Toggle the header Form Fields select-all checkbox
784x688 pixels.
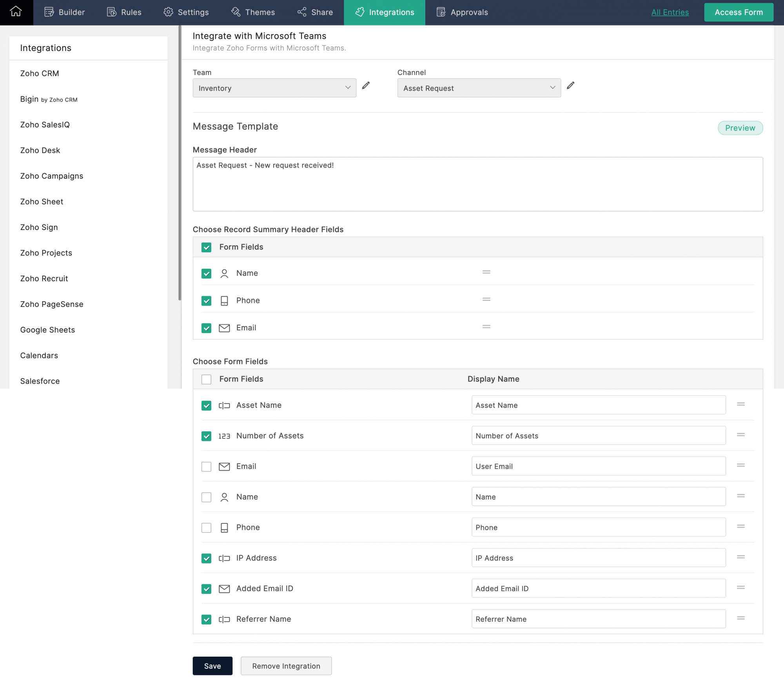point(206,247)
